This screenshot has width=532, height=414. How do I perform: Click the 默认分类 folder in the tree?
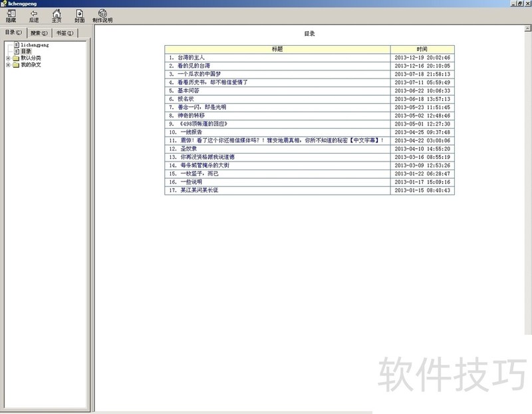[x=31, y=58]
